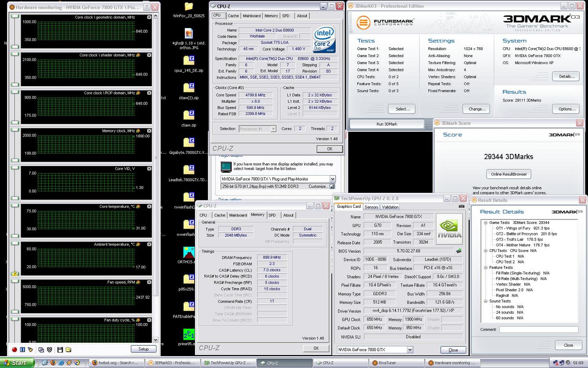Click the double-chevron icon in monitoring toolbar
The height and width of the screenshot is (368, 588).
point(50,350)
